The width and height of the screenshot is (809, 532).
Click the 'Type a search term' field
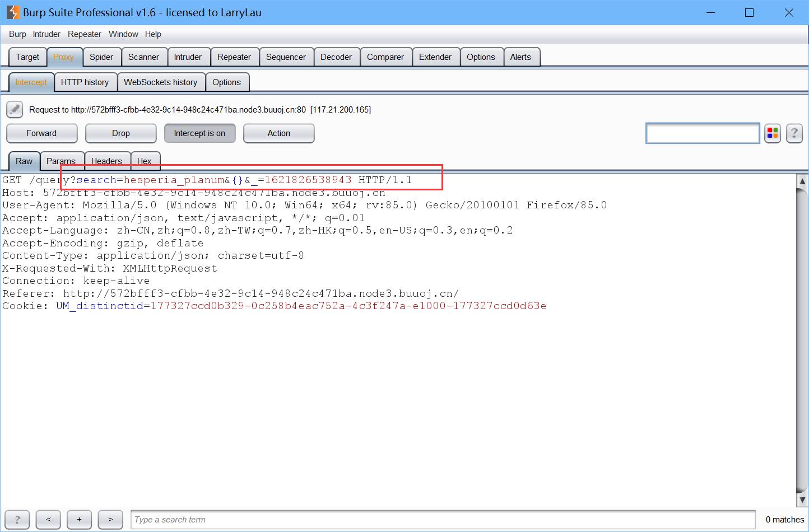[x=443, y=520]
